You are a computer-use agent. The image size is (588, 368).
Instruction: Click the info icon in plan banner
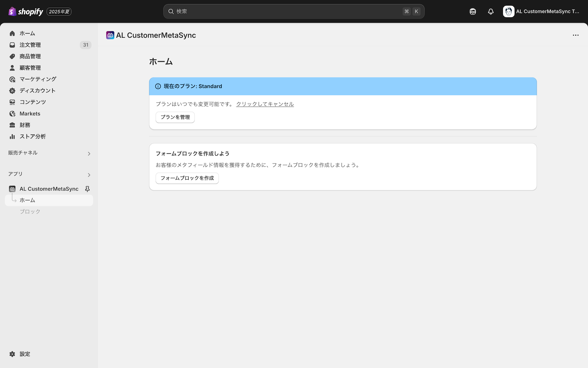tap(158, 86)
